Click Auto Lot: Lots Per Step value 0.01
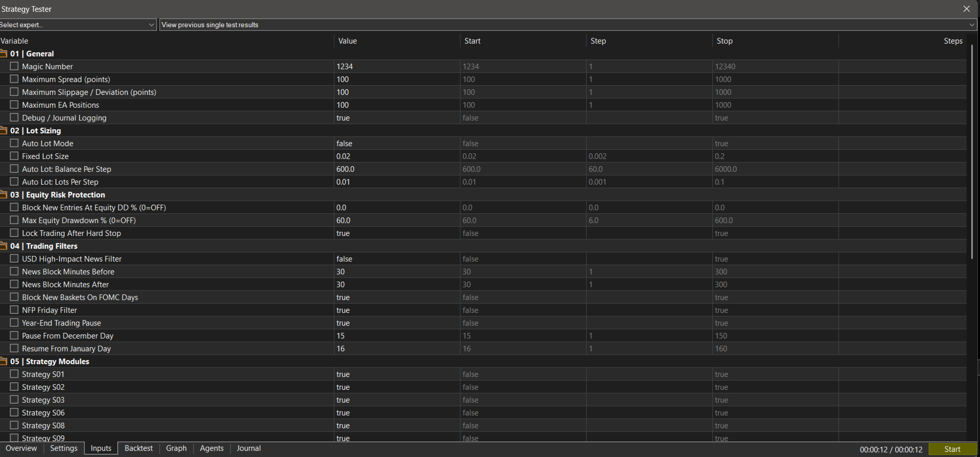The width and height of the screenshot is (980, 457). (397, 182)
